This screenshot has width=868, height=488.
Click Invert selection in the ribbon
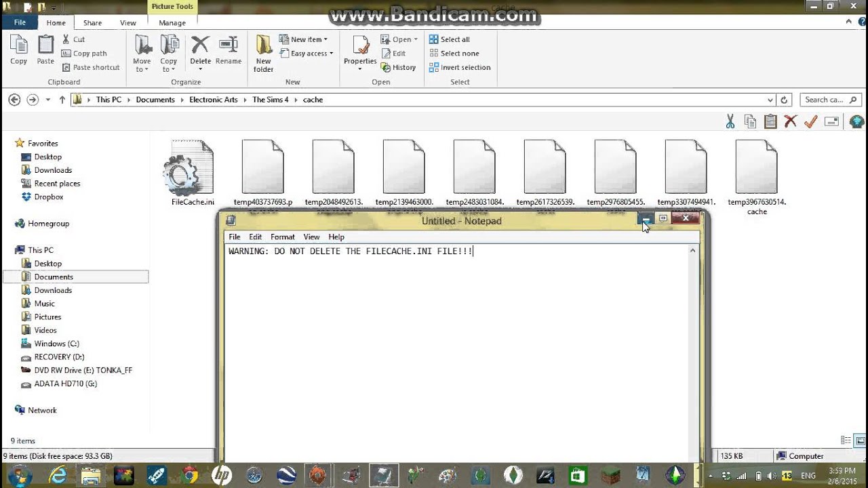tap(460, 67)
